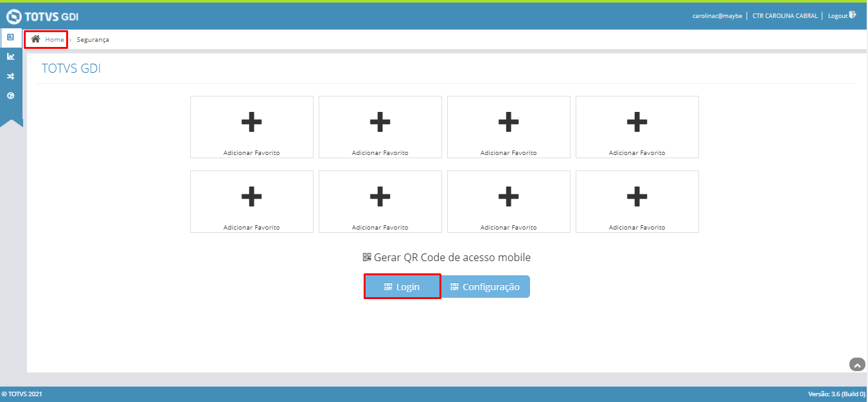
Task: Click the Gerar QR Code de acesso mobile text
Action: [452, 257]
